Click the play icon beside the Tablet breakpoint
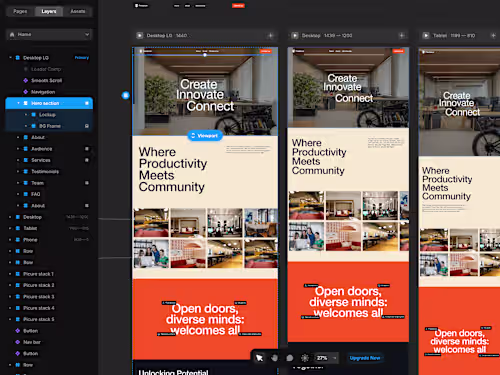Viewport: 500px width, 375px height. [426, 35]
